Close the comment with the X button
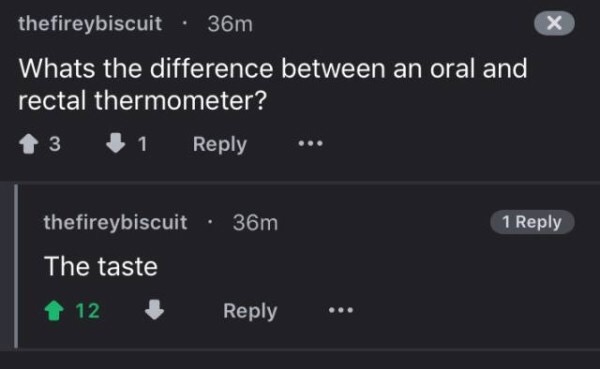Viewport: 600px width, 369px height. pyautogui.click(x=554, y=23)
